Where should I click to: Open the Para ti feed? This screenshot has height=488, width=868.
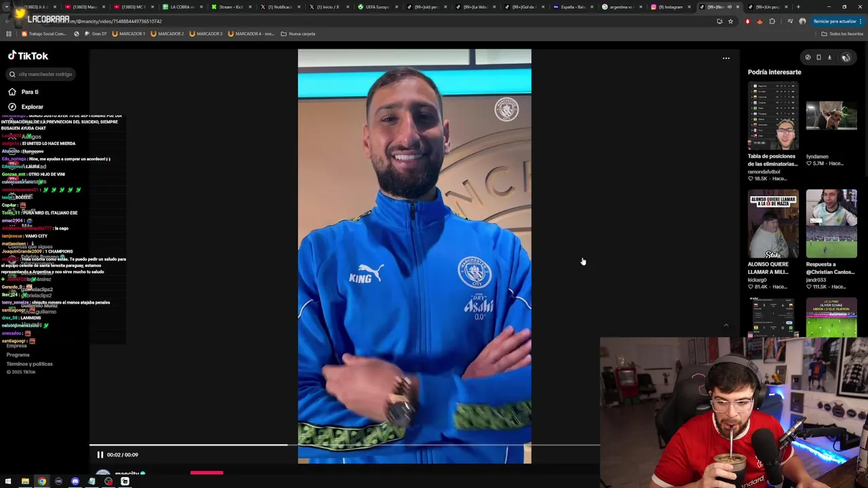[23, 91]
